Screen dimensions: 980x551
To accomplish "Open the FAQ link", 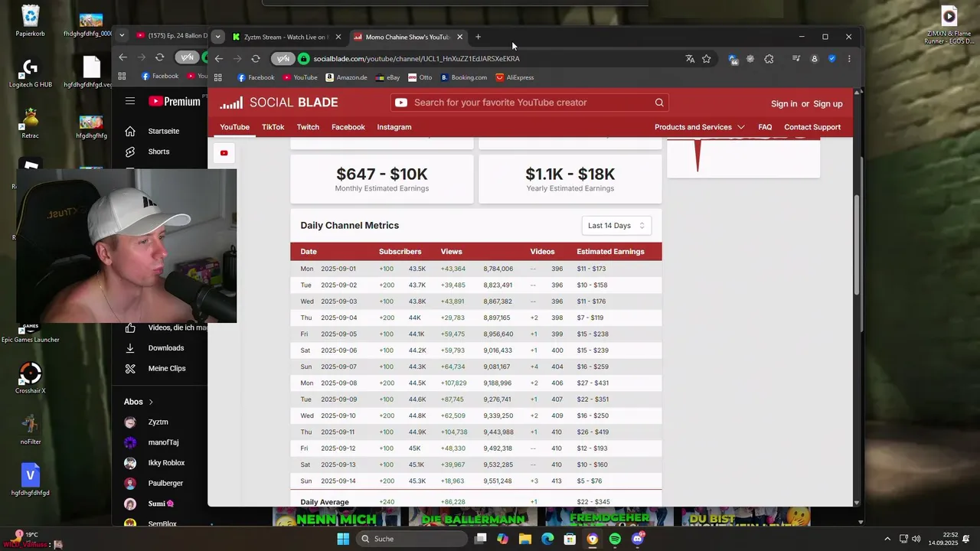I will [765, 127].
